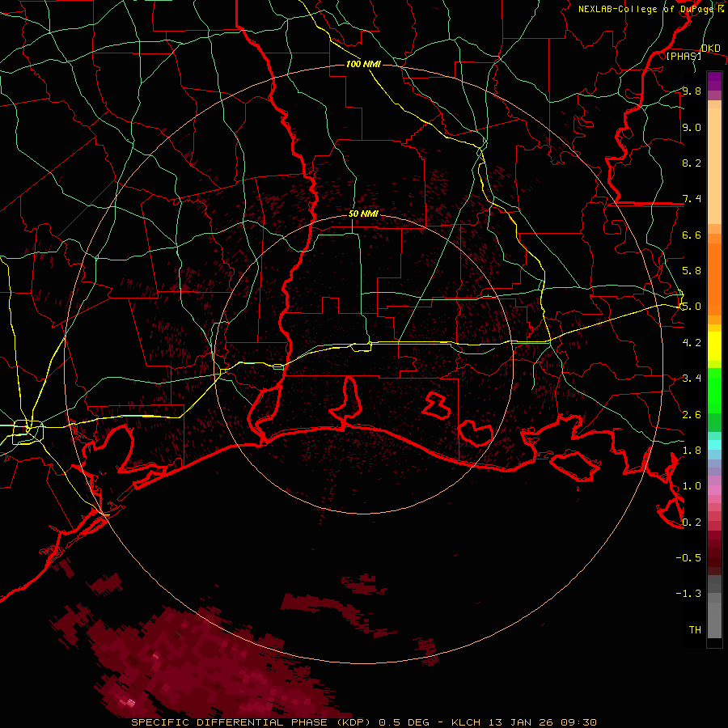Click the 100 NMI range ring label
The image size is (728, 728).
363,64
